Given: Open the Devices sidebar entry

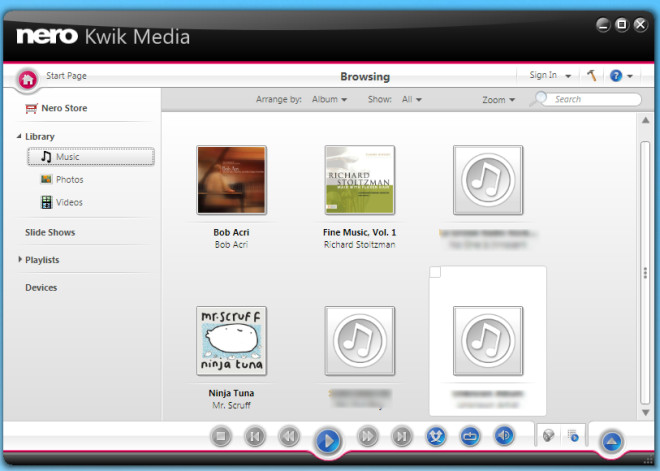Looking at the screenshot, I should pos(41,287).
